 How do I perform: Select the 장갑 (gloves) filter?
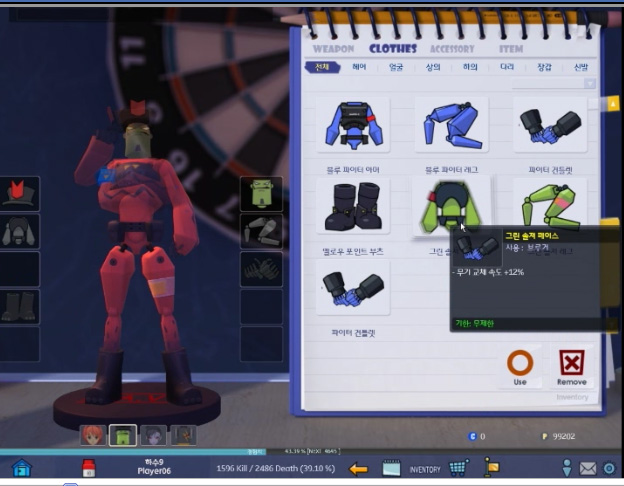coord(544,67)
